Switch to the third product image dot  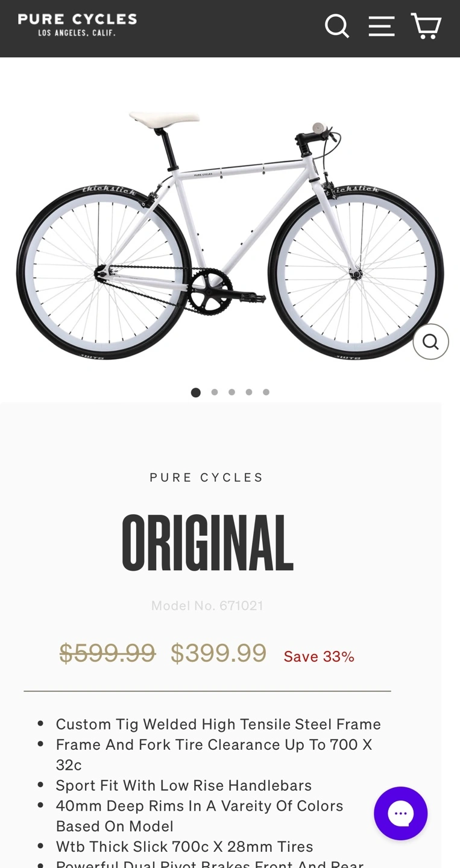(232, 392)
